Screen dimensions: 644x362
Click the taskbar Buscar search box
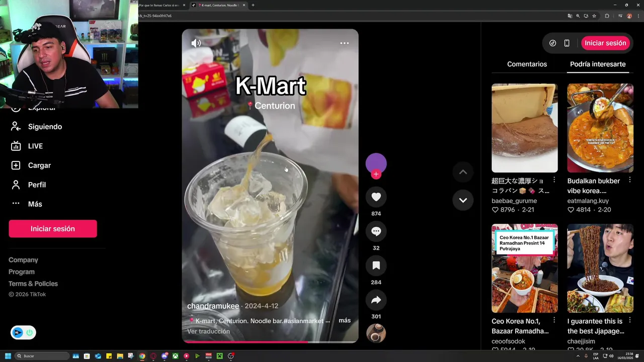coord(42,356)
